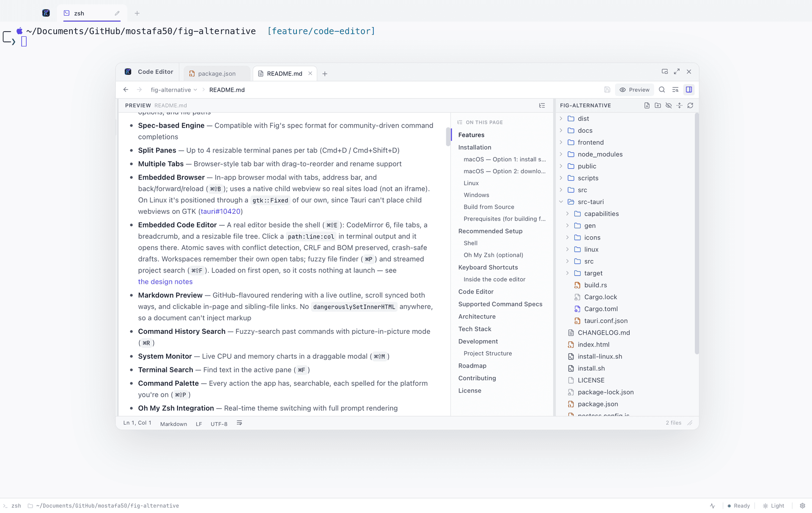This screenshot has height=513, width=812.
Task: Open the settings gear in status bar
Action: click(802, 506)
